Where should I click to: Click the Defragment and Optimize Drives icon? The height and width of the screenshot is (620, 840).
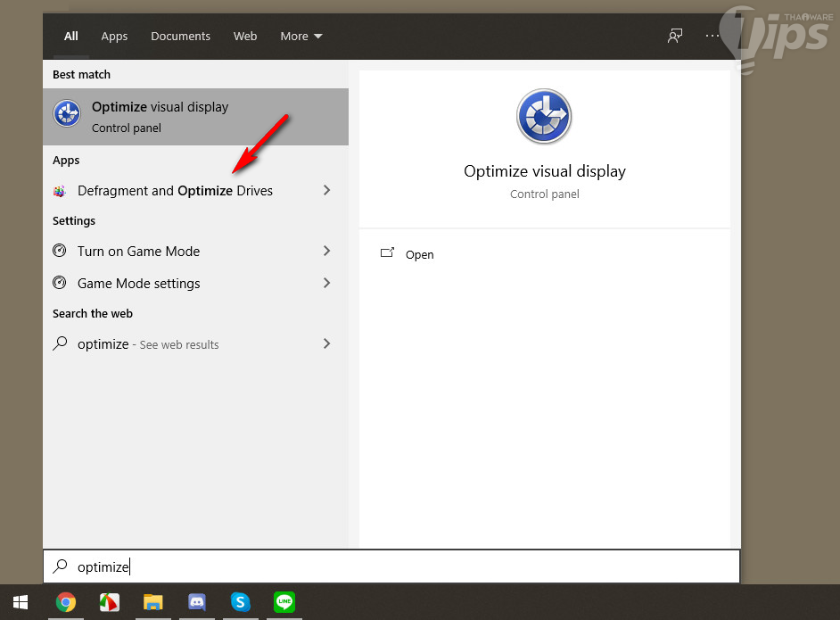click(60, 191)
